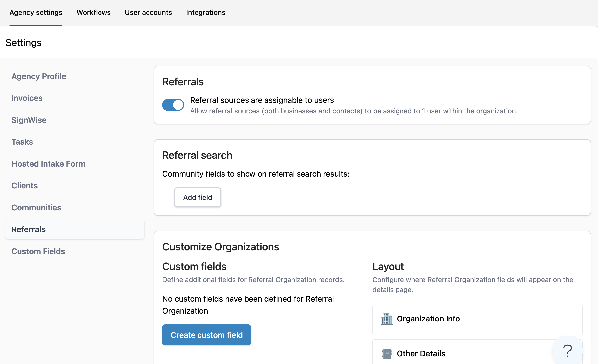Screen dimensions: 598x364
Task: Click the Other Details notebook icon
Action: (x=387, y=354)
